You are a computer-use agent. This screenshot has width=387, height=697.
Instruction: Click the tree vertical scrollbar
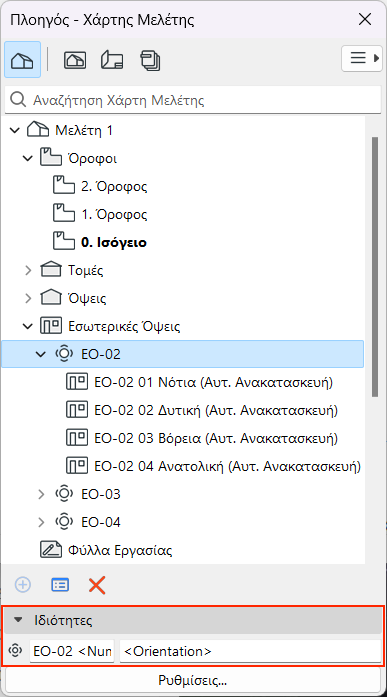pyautogui.click(x=375, y=267)
